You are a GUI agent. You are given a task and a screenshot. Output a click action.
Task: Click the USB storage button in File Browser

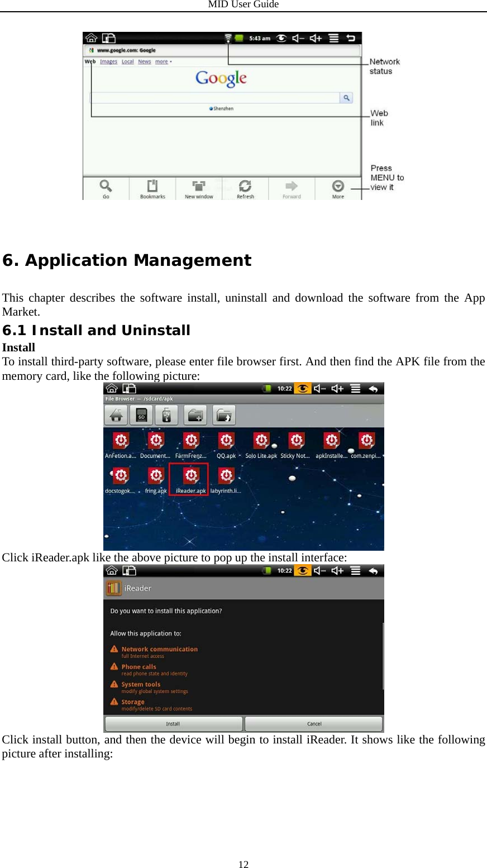click(x=166, y=415)
